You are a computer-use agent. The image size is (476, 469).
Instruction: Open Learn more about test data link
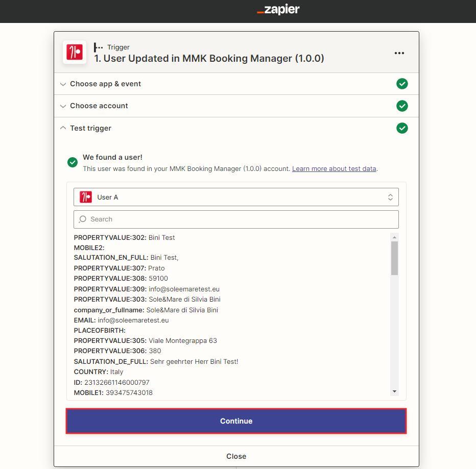point(334,169)
